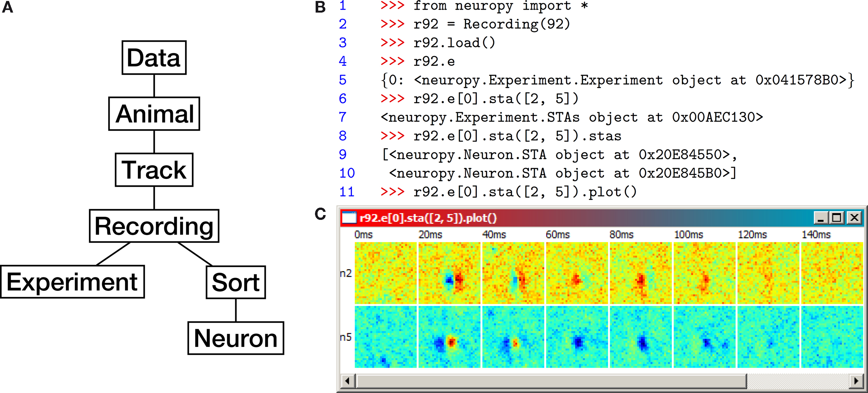The image size is (868, 393).
Task: Click the panel label A
Action: pos(7,7)
